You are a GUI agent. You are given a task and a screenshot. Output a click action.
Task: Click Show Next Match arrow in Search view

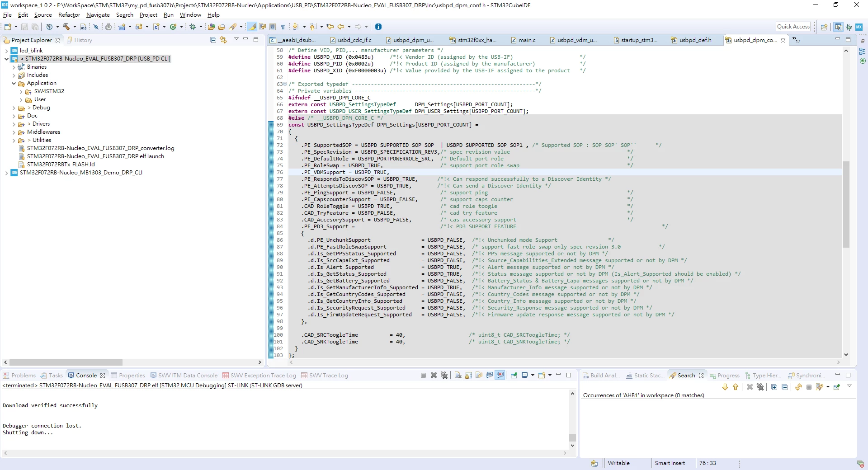[725, 387]
